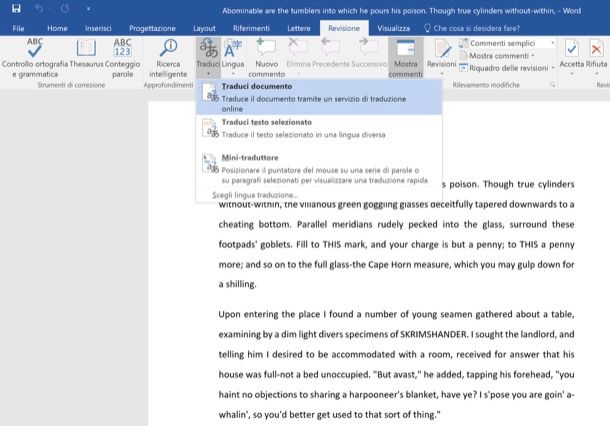
Task: Click the Riquadro delle revisioni button
Action: 504,68
